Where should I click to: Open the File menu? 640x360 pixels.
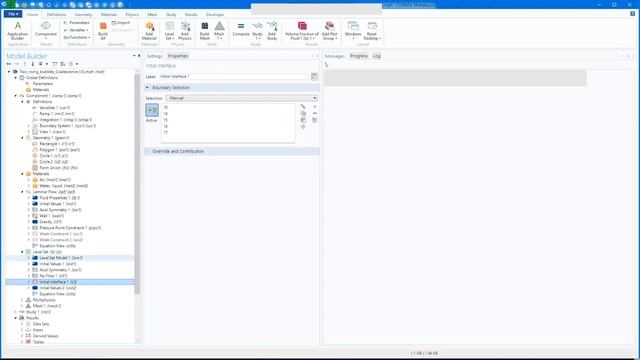pos(13,14)
